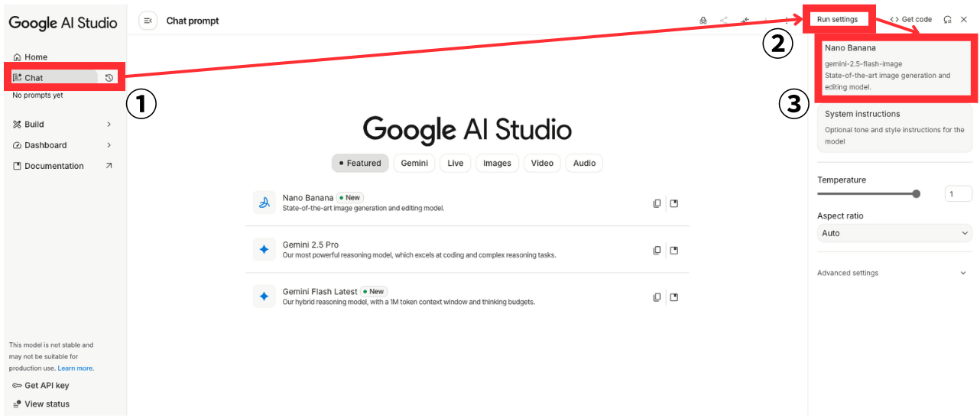
Task: Open the Aspect ratio dropdown
Action: 894,233
